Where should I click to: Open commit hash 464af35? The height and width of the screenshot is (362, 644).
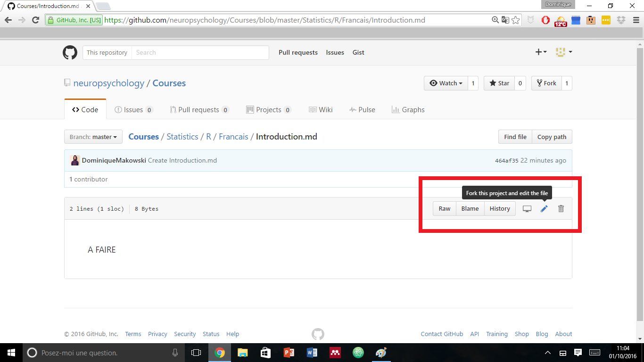pyautogui.click(x=506, y=161)
